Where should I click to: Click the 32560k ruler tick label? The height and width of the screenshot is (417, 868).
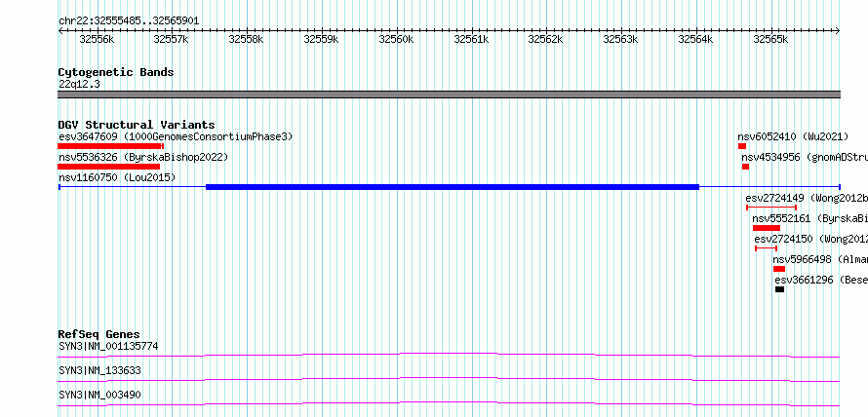pos(396,39)
